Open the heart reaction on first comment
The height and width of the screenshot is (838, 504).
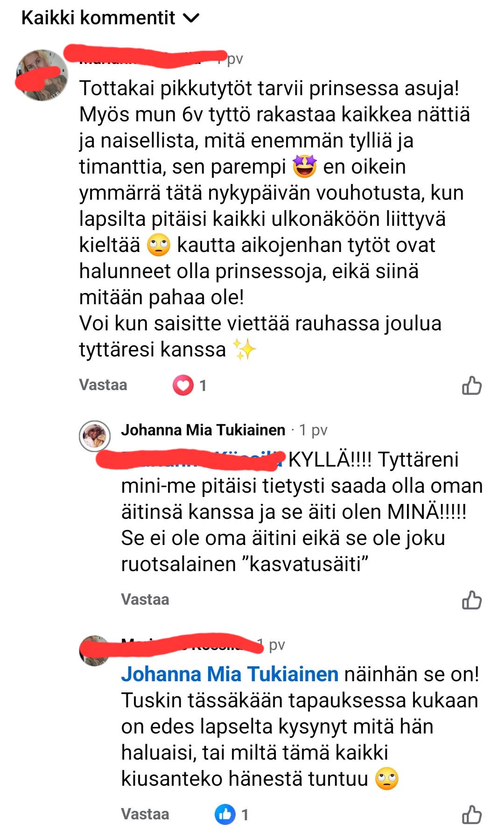coord(183,385)
